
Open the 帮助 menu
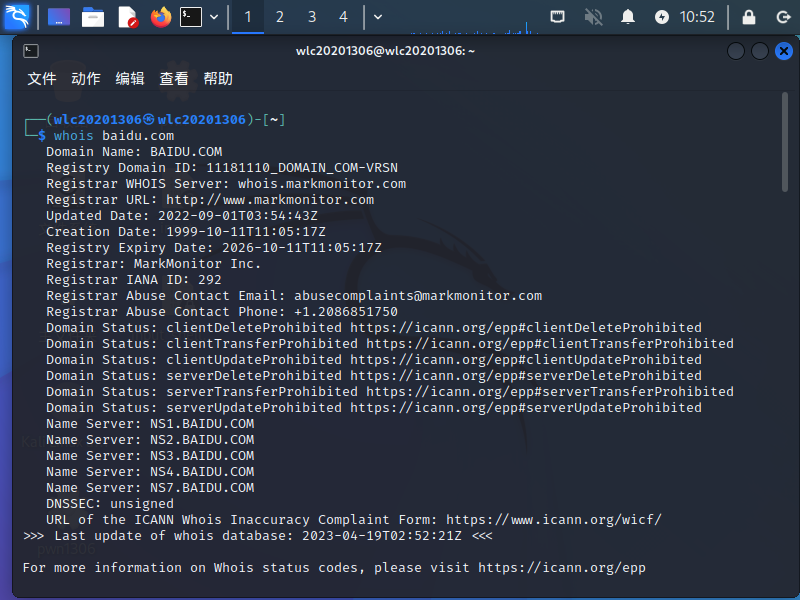point(218,79)
